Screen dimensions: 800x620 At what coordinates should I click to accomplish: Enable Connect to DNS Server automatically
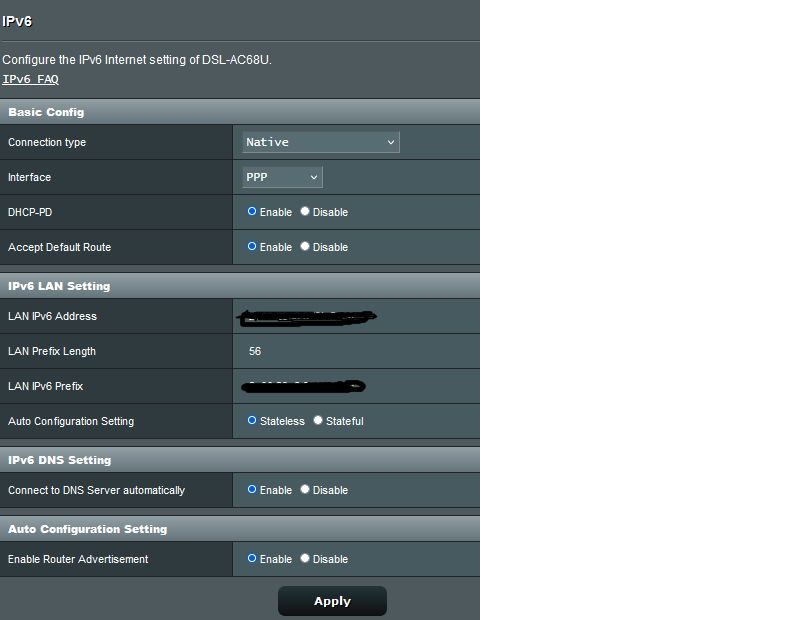[253, 490]
